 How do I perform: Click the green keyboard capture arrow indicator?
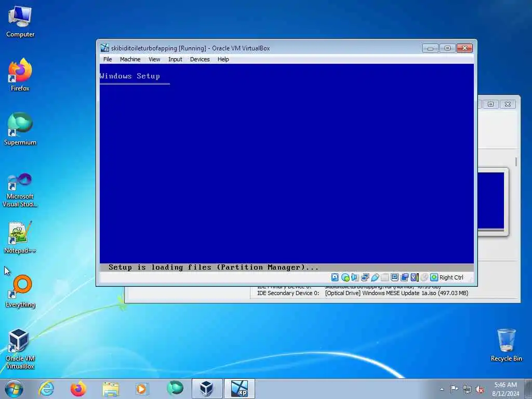click(434, 277)
